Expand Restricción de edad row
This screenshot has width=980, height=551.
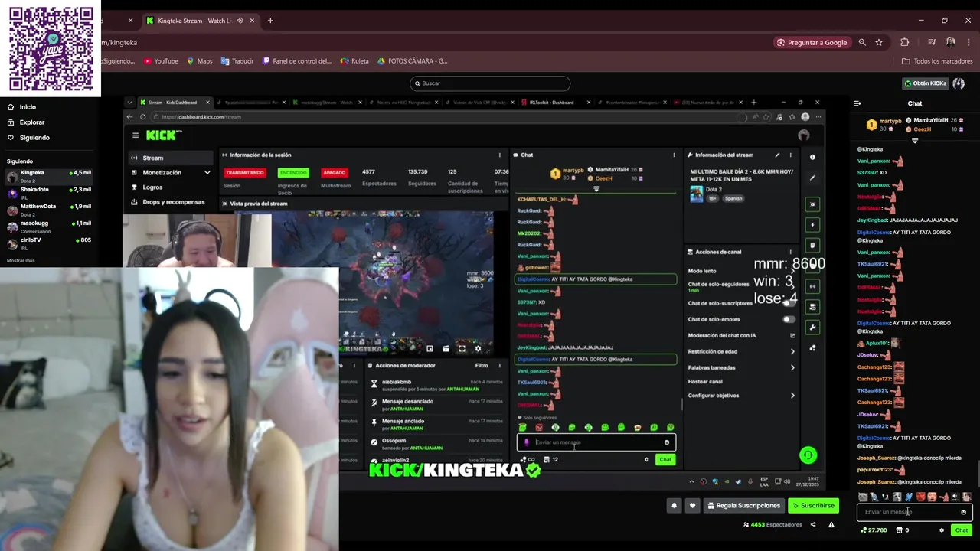pos(741,351)
